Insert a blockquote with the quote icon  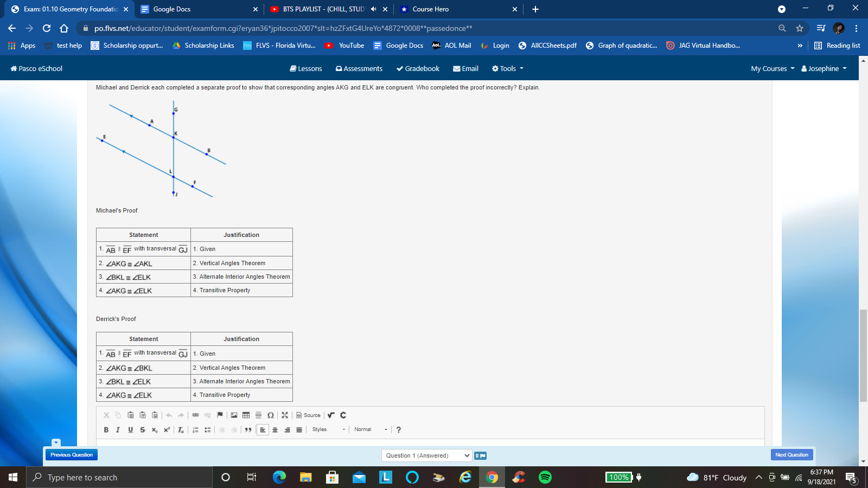point(248,429)
